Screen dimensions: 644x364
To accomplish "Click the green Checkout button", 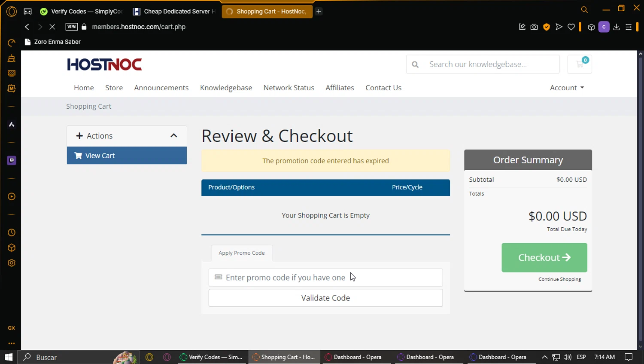I will [544, 257].
